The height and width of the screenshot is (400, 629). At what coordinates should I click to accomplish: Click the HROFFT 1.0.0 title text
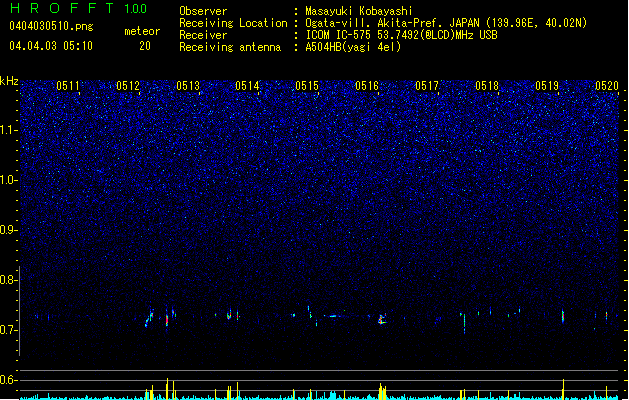pyautogui.click(x=78, y=8)
